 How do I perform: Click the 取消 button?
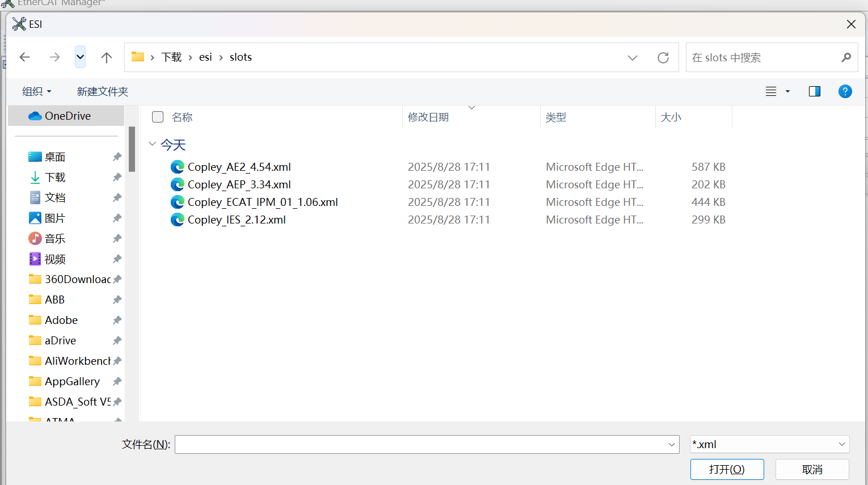click(x=812, y=470)
